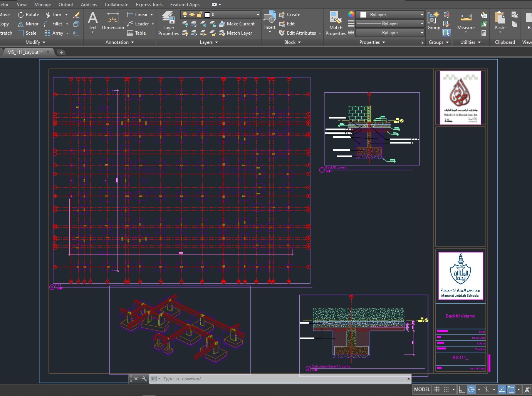This screenshot has width=532, height=396.
Task: Select the Rotate tool
Action: coord(29,15)
